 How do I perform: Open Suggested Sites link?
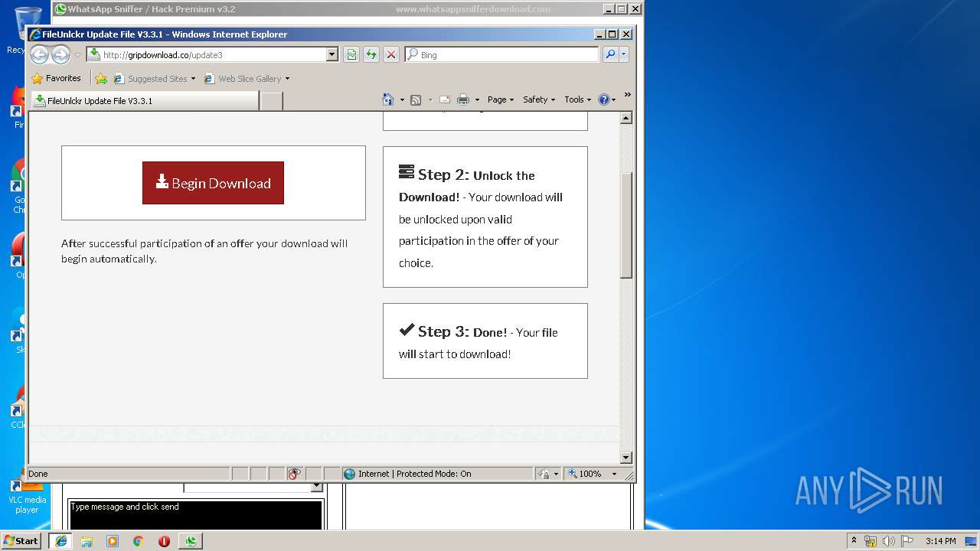(x=154, y=78)
